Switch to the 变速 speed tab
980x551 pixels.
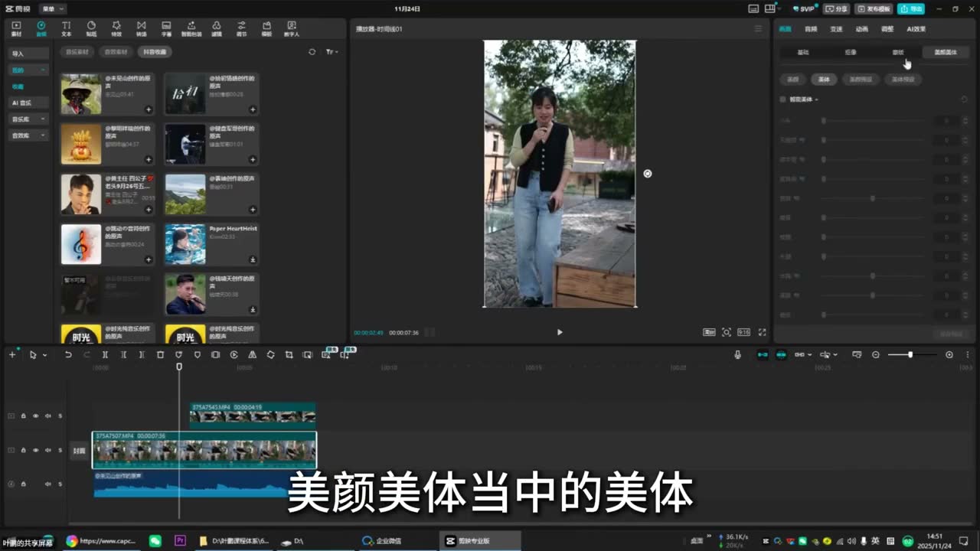[836, 29]
